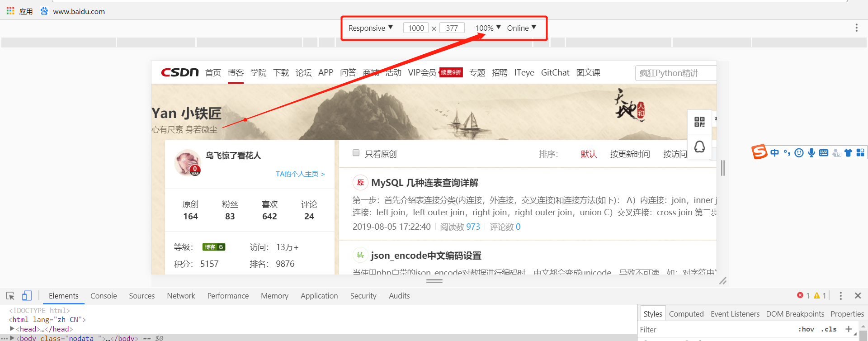This screenshot has height=341, width=868.
Task: Click the 原创 164 counter
Action: tap(190, 210)
